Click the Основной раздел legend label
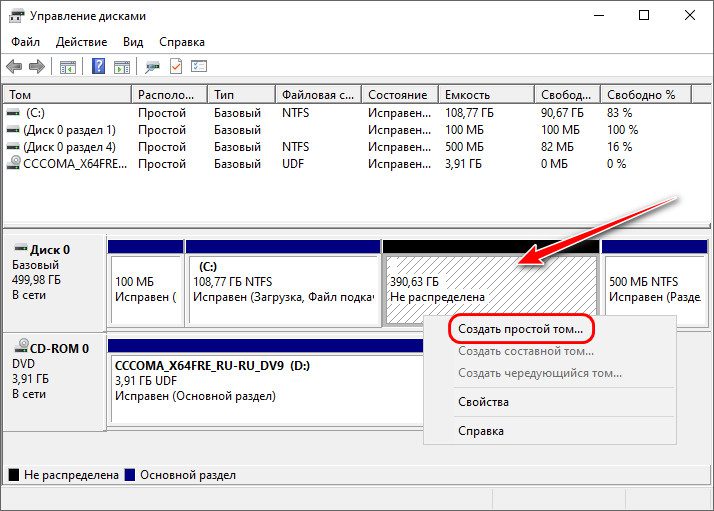Viewport: 714px width, 511px height. point(188,475)
